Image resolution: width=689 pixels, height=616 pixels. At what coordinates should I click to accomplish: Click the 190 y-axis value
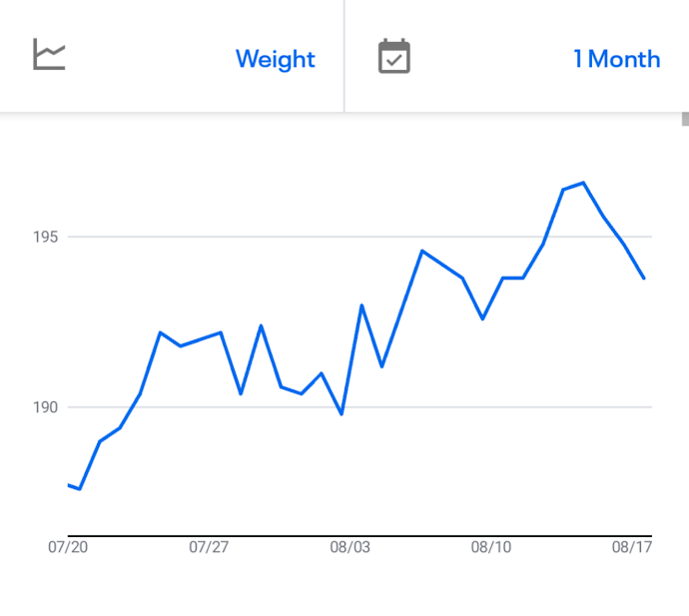(x=45, y=407)
